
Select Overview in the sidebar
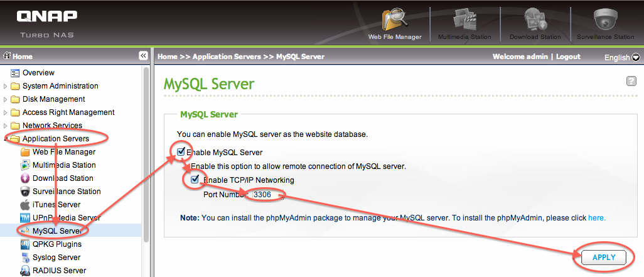[x=38, y=73]
